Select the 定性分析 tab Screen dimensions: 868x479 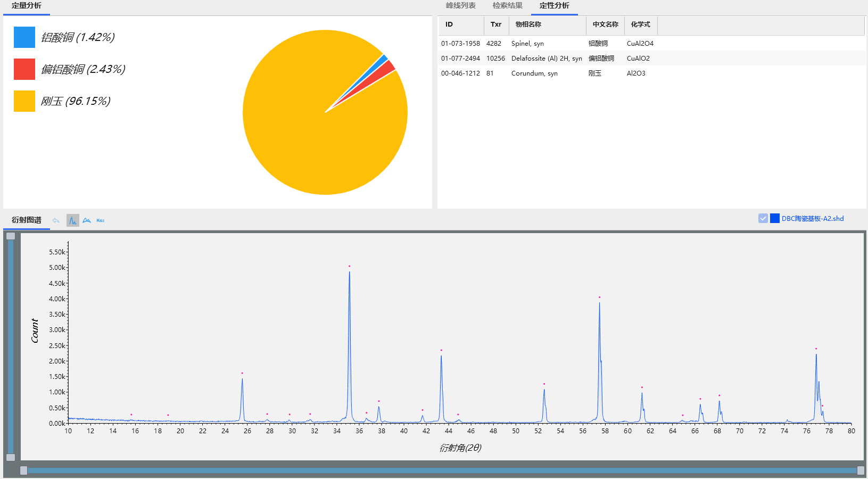(x=554, y=6)
